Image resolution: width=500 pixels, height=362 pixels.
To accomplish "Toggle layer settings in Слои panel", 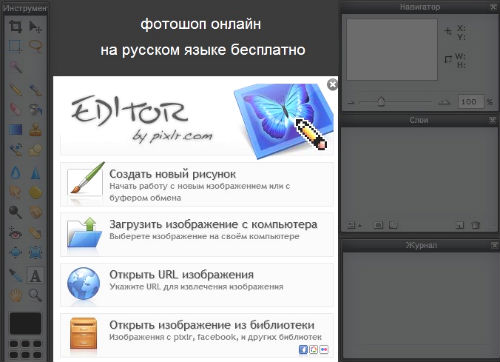I will click(354, 225).
